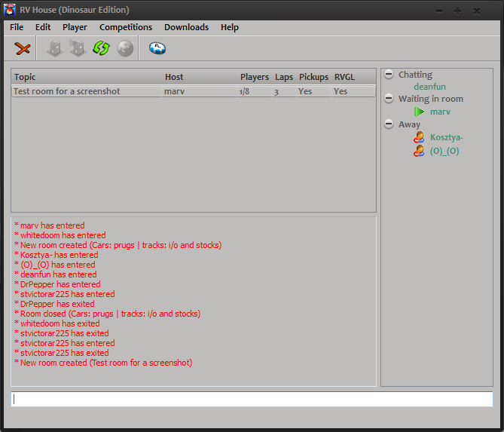Open the Competitions menu
504x432 pixels.
tap(126, 27)
